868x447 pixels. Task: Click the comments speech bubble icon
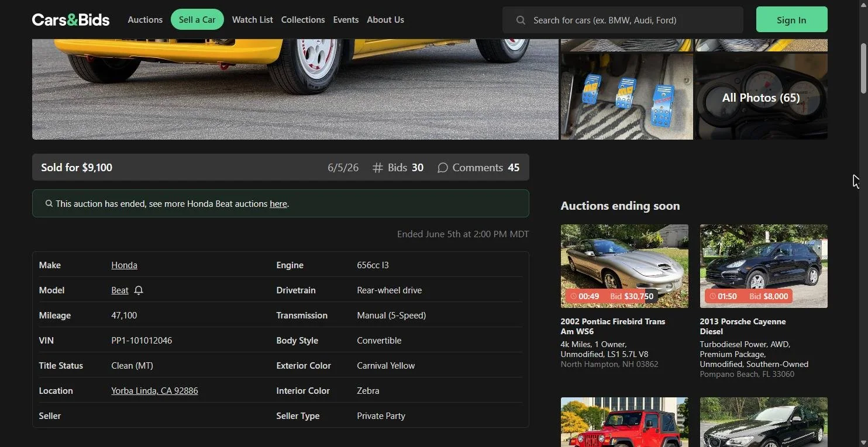pos(443,168)
